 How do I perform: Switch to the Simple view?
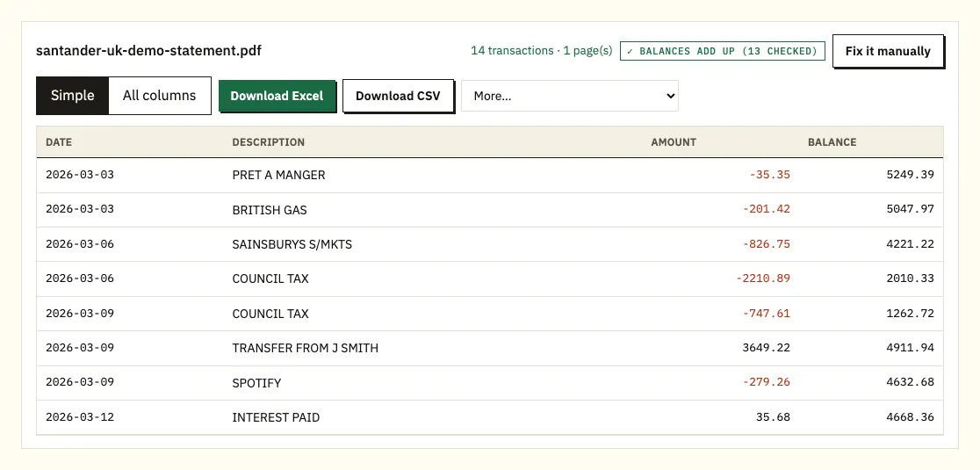point(73,96)
